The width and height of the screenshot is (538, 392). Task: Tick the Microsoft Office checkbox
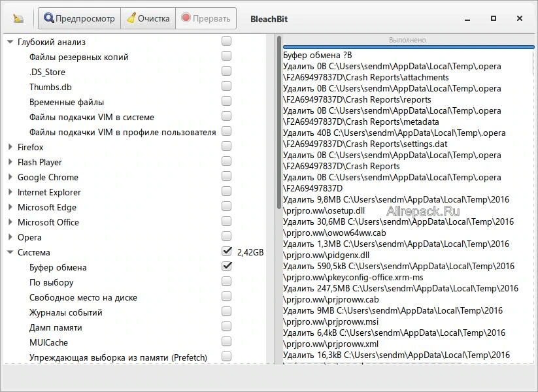pos(226,221)
